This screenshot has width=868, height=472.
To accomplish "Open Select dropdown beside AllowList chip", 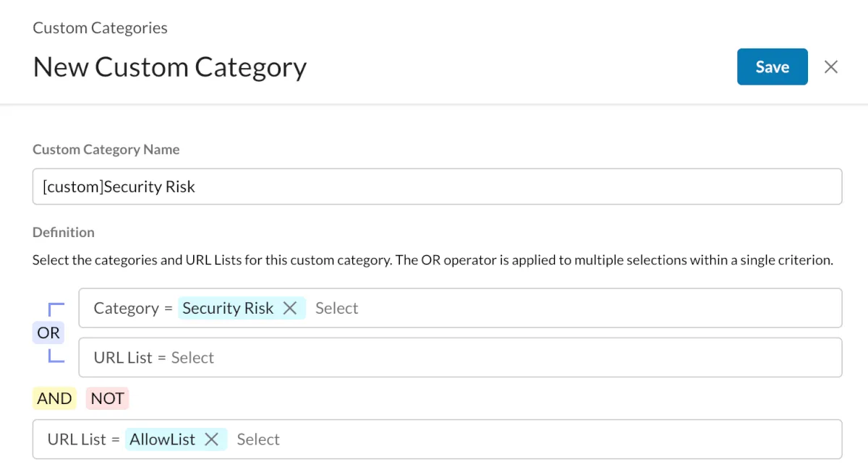I will (258, 439).
